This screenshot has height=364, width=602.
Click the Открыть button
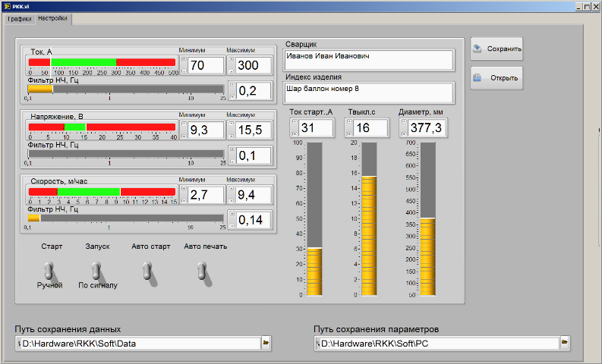496,78
